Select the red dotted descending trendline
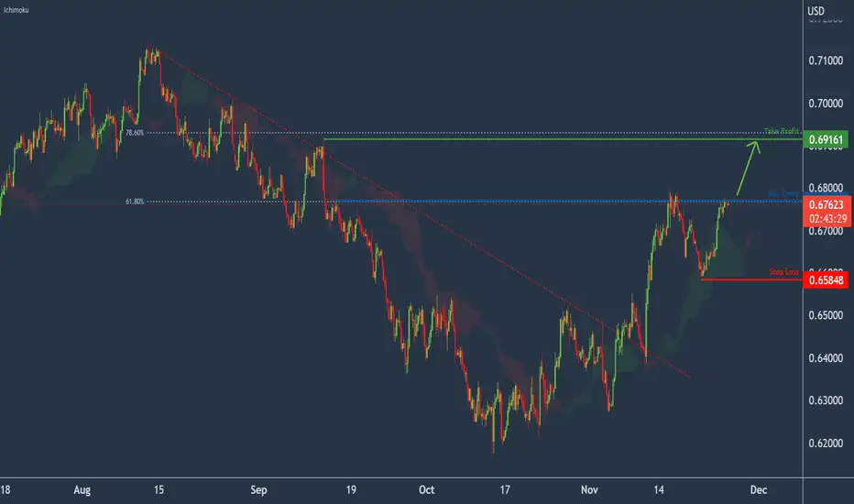This screenshot has height=504, width=854. (424, 213)
